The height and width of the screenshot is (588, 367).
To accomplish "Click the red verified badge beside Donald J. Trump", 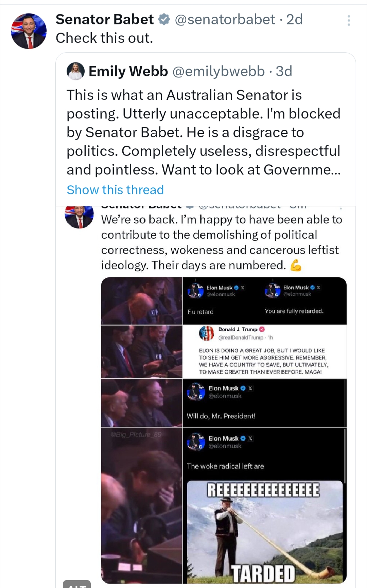I will coord(262,329).
